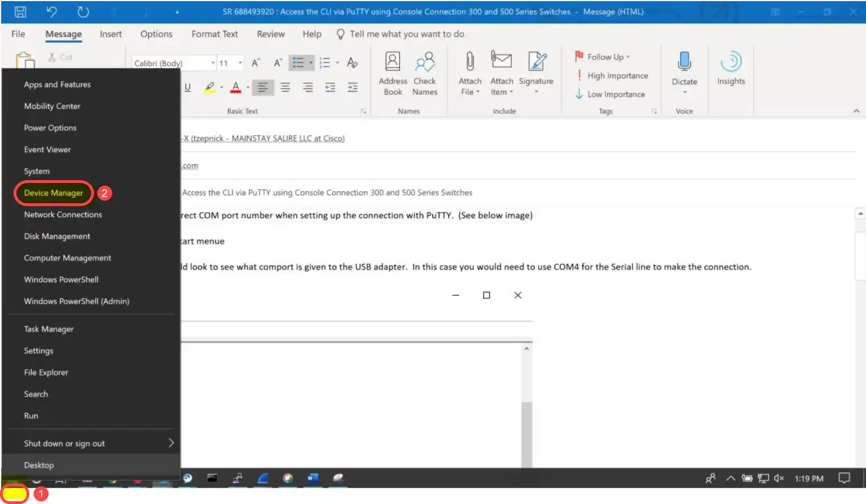Decrease the font size

(x=277, y=63)
